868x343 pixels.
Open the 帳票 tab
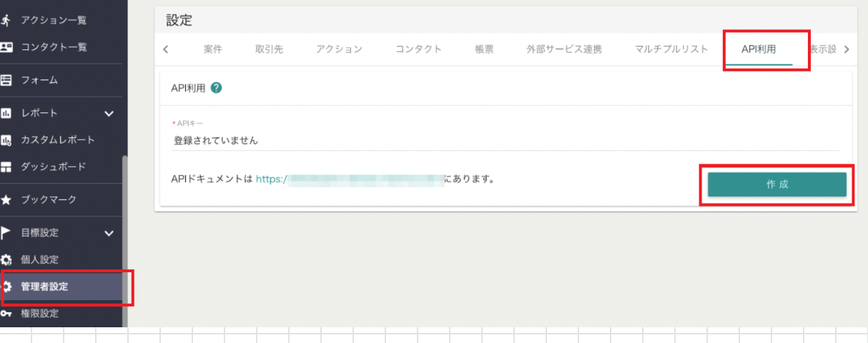pyautogui.click(x=484, y=49)
